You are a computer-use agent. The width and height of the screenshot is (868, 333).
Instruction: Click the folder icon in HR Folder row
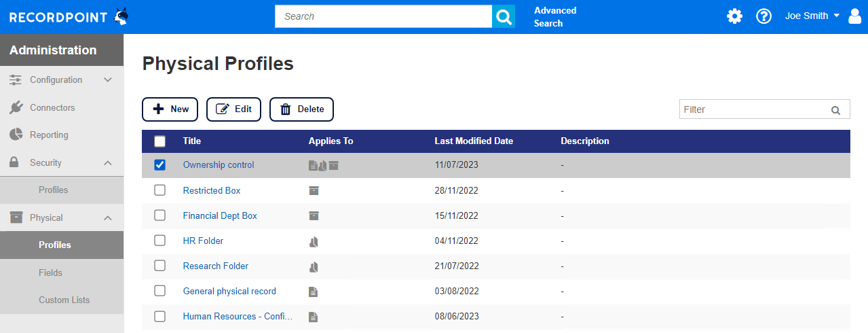[x=314, y=241]
